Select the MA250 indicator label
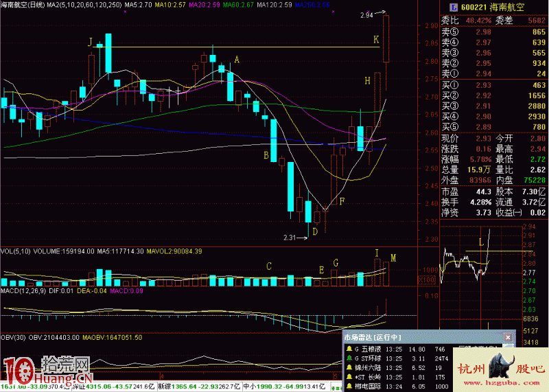This screenshot has height=392, width=549. (312, 5)
